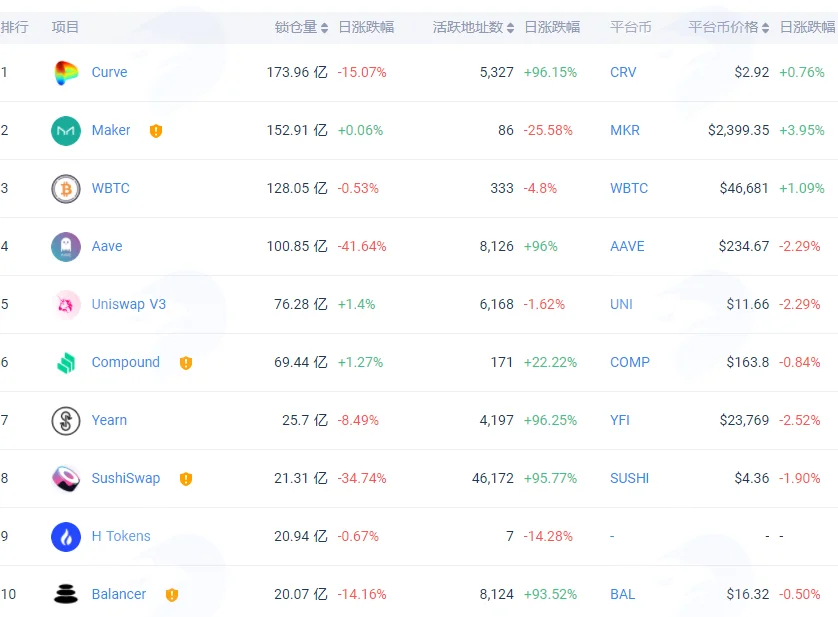Open the SUSHI platform token link

tap(629, 478)
